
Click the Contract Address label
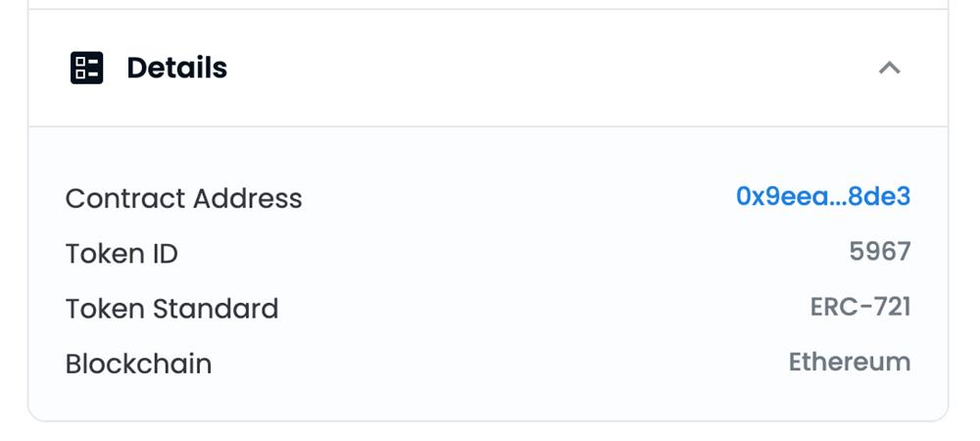pyautogui.click(x=183, y=198)
